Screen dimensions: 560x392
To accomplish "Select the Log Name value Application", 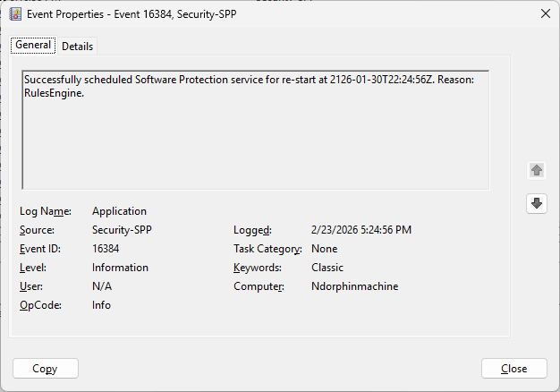I will [119, 211].
